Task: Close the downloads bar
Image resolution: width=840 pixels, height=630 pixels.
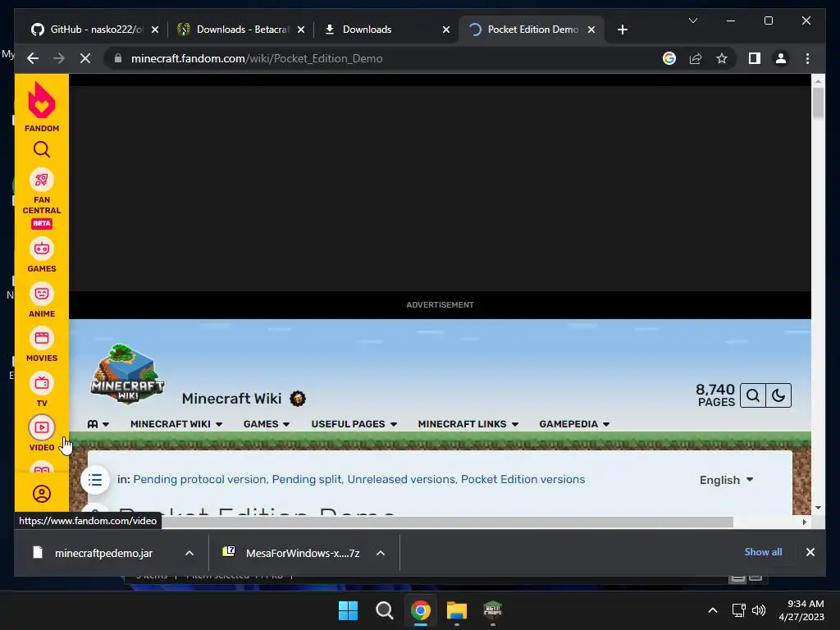Action: tap(810, 552)
